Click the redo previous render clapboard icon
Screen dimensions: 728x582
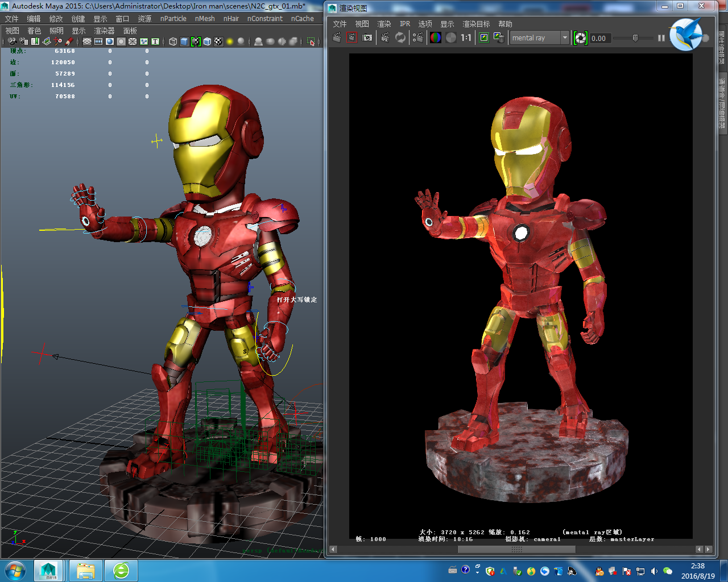(x=337, y=38)
